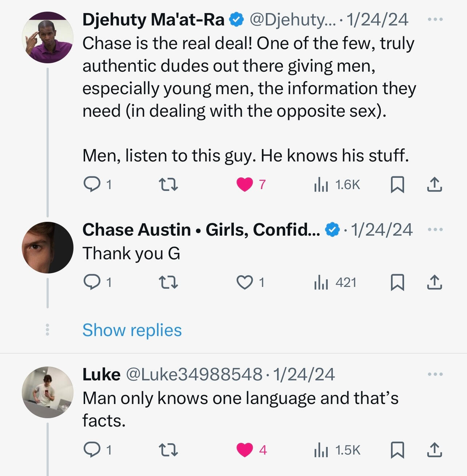This screenshot has height=476, width=467.
Task: View Chase Austin's profile picture
Action: coord(48,248)
